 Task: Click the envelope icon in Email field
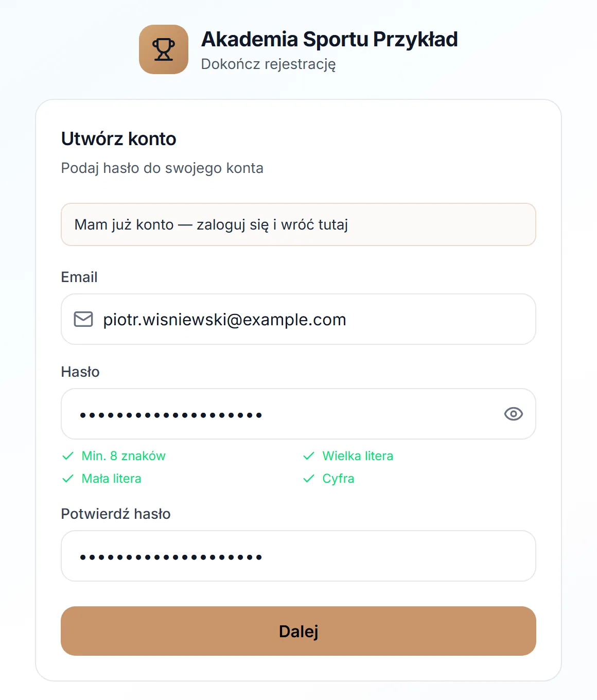click(83, 319)
